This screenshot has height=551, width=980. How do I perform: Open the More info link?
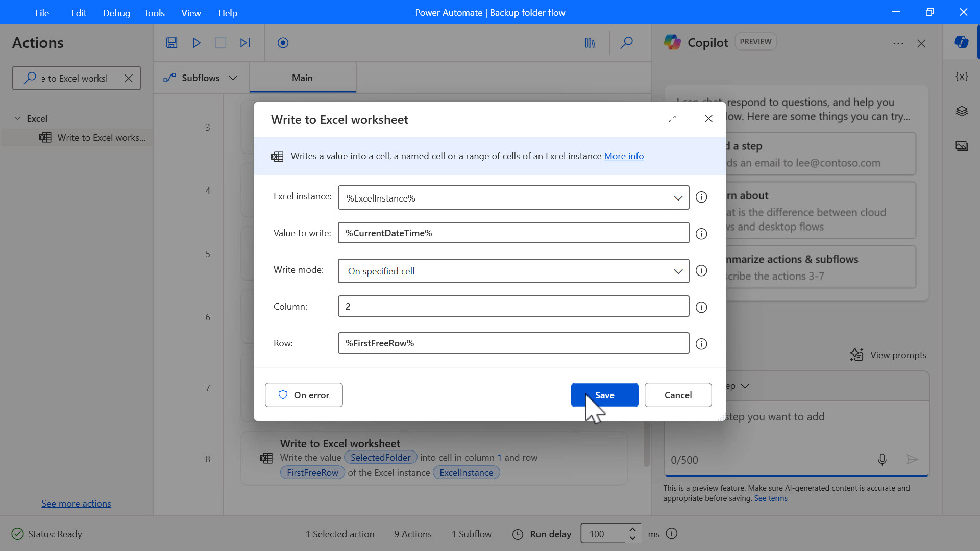(x=624, y=156)
